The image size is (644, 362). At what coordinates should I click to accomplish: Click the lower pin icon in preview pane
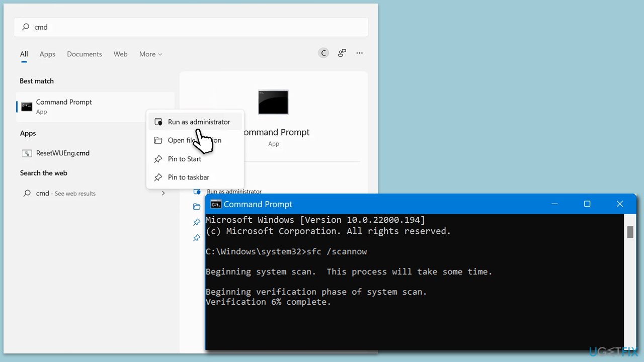tap(197, 237)
